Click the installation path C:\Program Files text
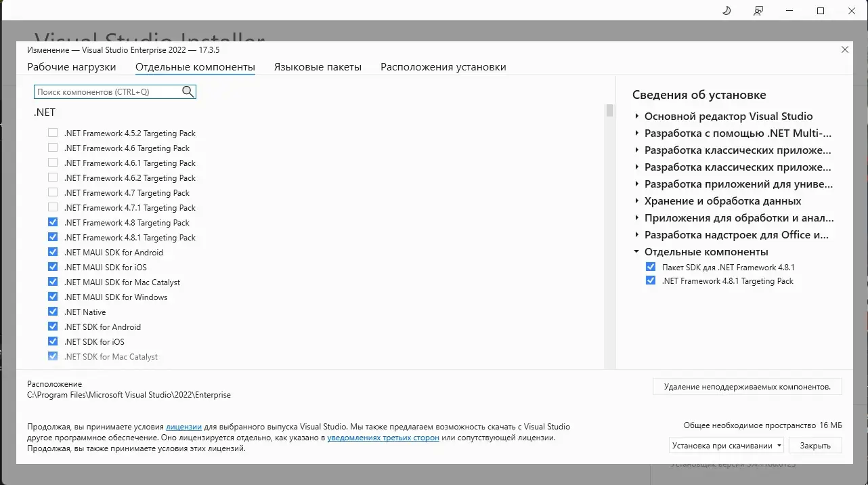Image resolution: width=868 pixels, height=485 pixels. point(129,395)
